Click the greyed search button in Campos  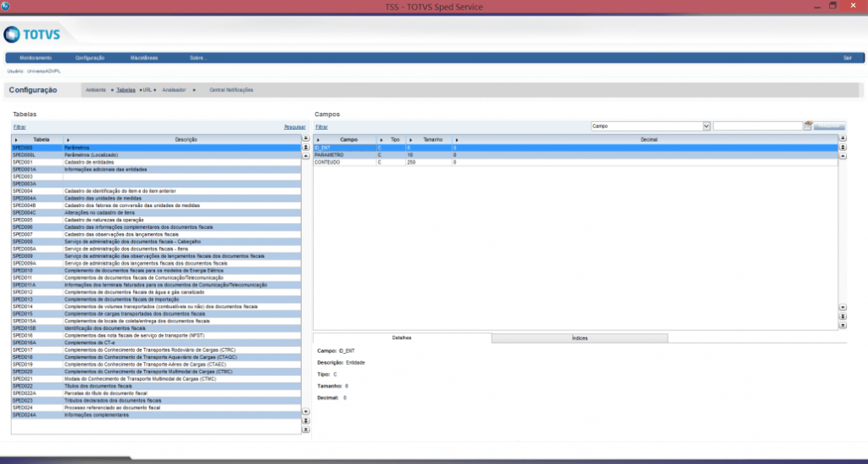coord(829,126)
